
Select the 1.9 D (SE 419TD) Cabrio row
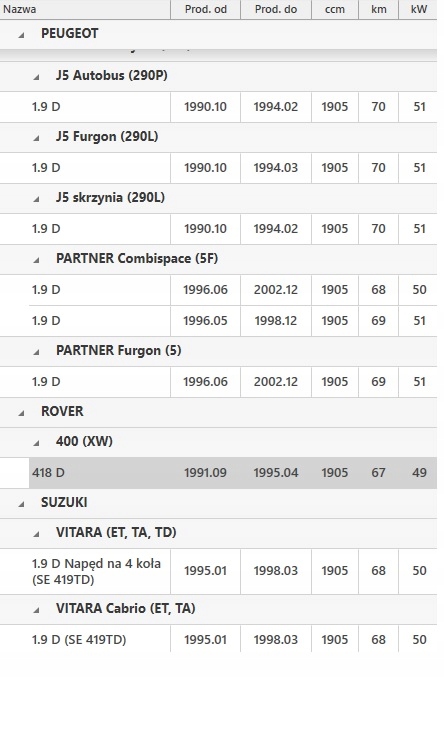[x=218, y=640]
